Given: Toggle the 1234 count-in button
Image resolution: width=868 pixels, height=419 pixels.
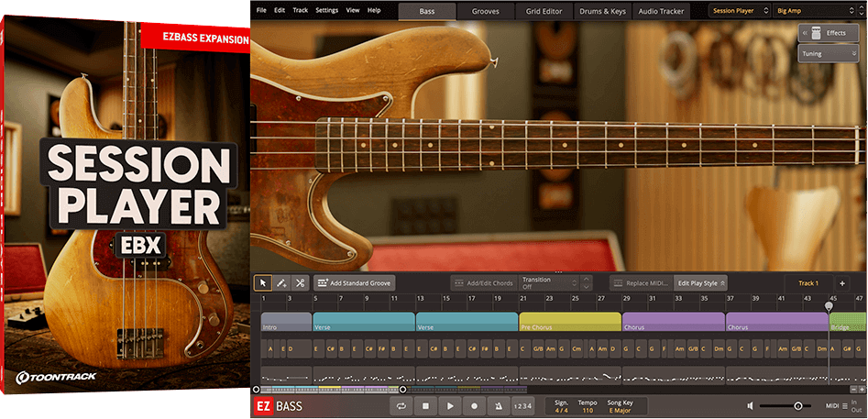Looking at the screenshot, I should click(522, 405).
